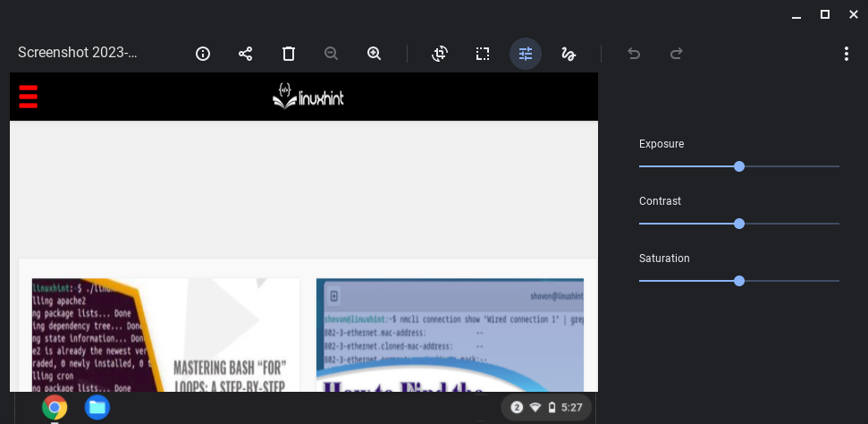
Task: Click the Exposure slider handle
Action: (x=739, y=166)
